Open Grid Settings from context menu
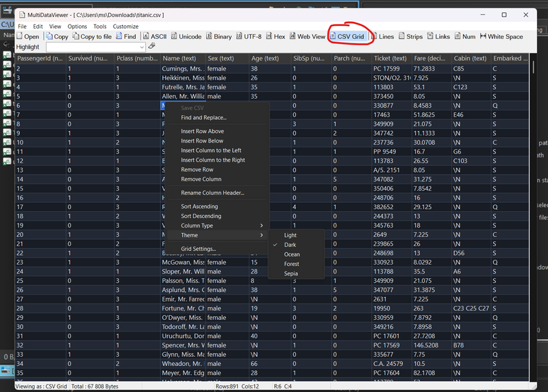This screenshot has height=392, width=548. [x=216, y=249]
